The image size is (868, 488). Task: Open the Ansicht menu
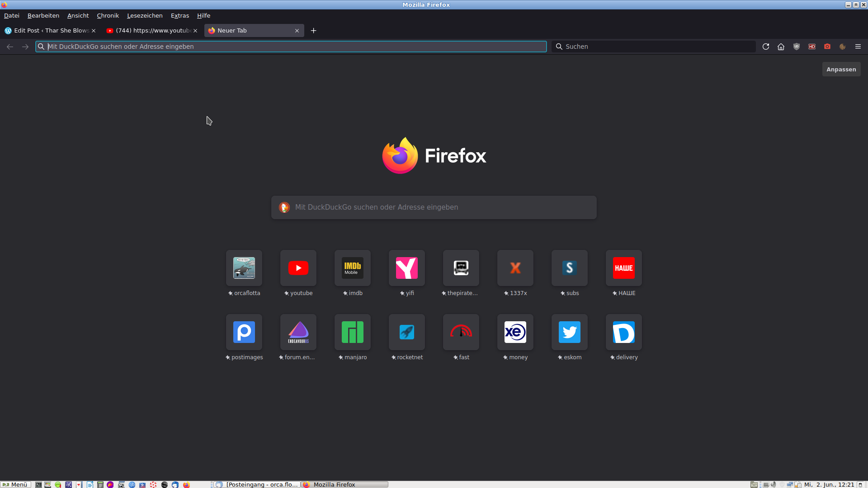tap(78, 15)
